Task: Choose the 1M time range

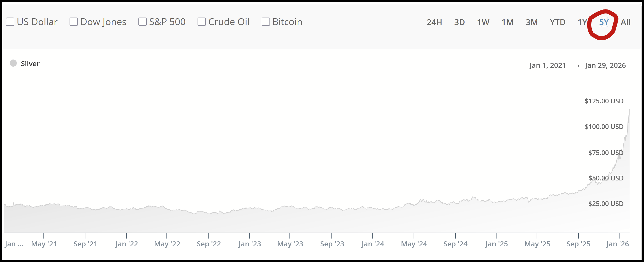Action: [507, 22]
